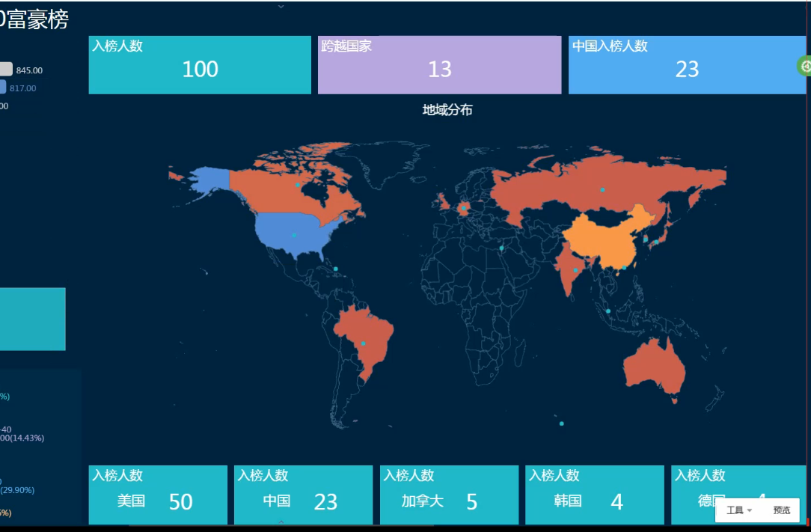Click the 845.00 value label

(29, 70)
